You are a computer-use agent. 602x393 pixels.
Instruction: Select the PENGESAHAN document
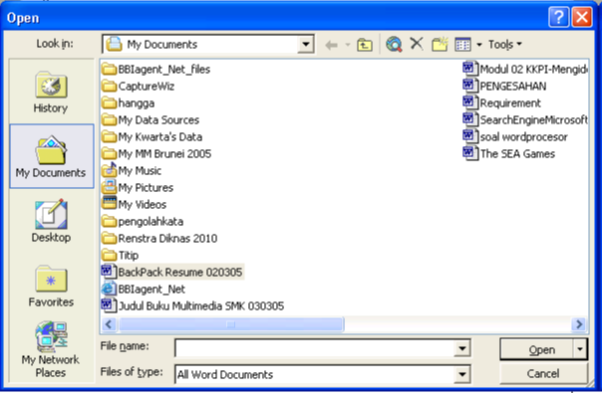(504, 86)
